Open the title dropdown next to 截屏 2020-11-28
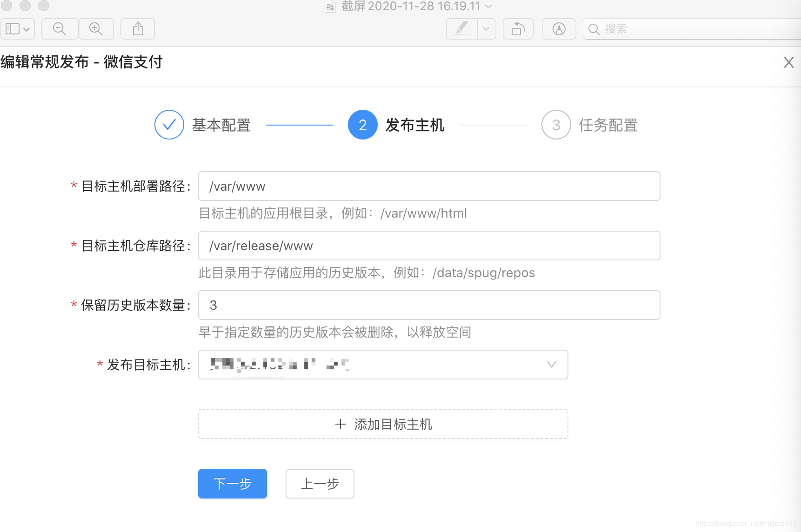801x532 pixels. click(488, 7)
